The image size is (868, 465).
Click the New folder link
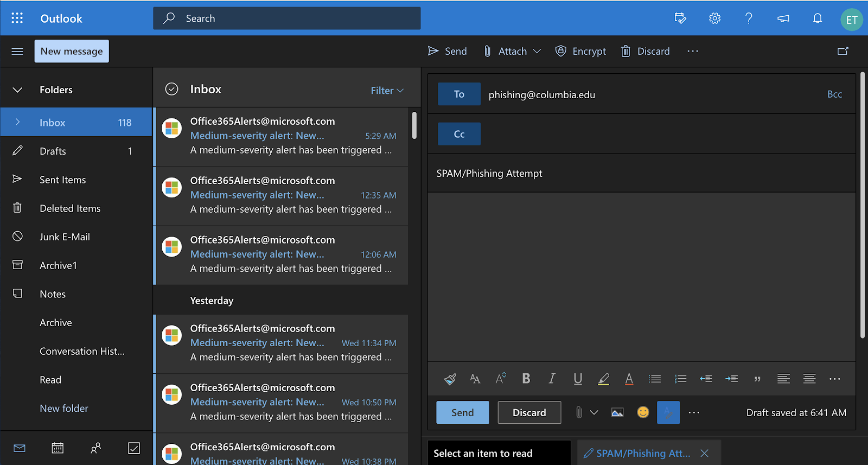tap(64, 408)
